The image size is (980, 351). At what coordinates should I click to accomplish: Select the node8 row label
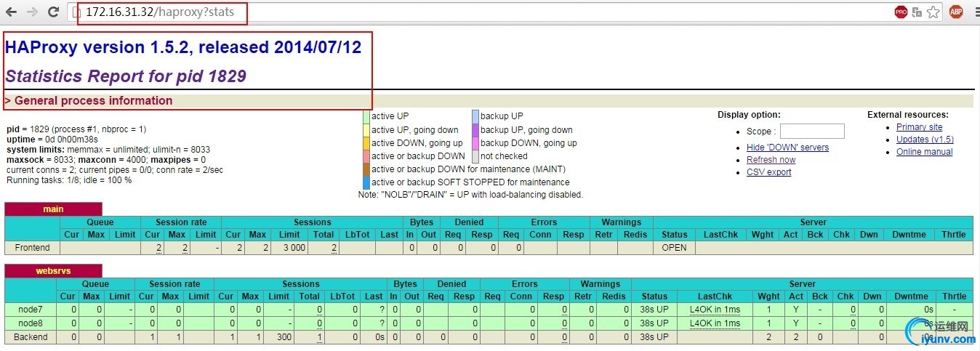click(x=31, y=323)
